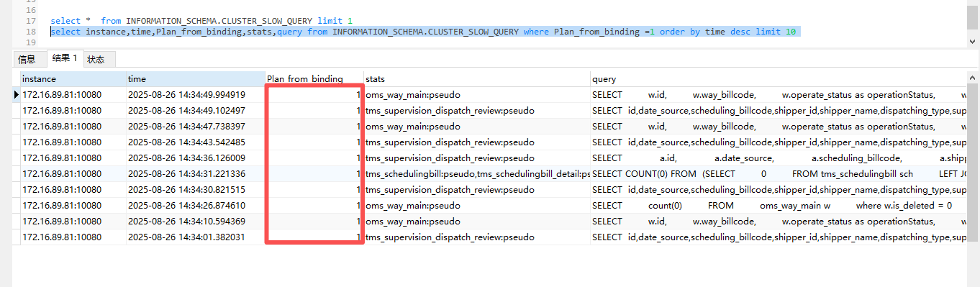Click the tms_schedulingbill:pseudo stats cell

tap(476, 174)
